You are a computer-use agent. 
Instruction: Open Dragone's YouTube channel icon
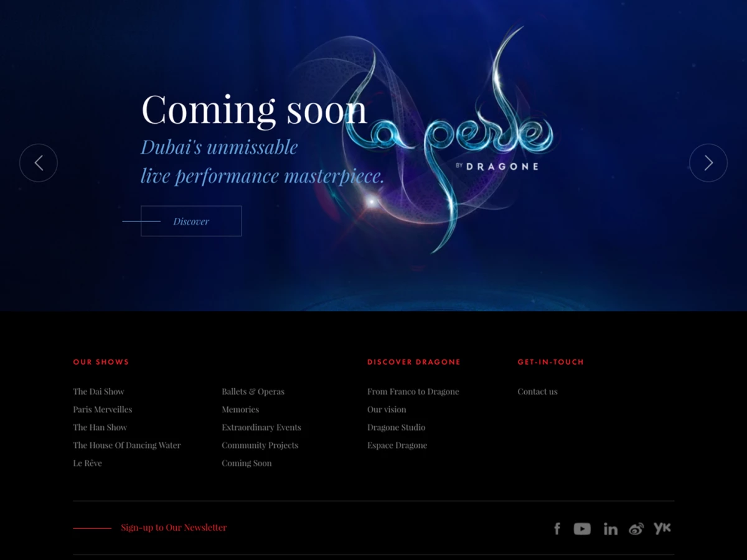pos(582,529)
